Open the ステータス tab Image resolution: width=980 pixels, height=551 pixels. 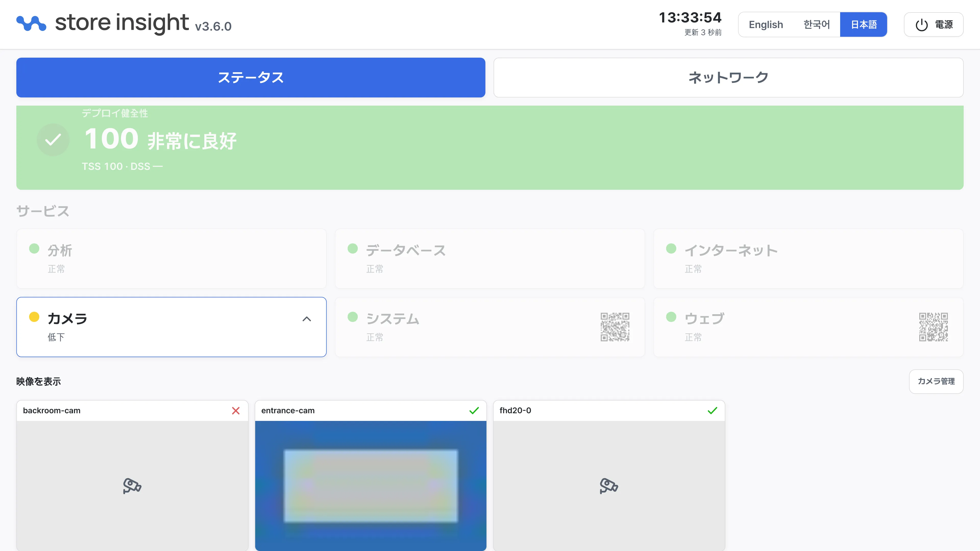[251, 78]
